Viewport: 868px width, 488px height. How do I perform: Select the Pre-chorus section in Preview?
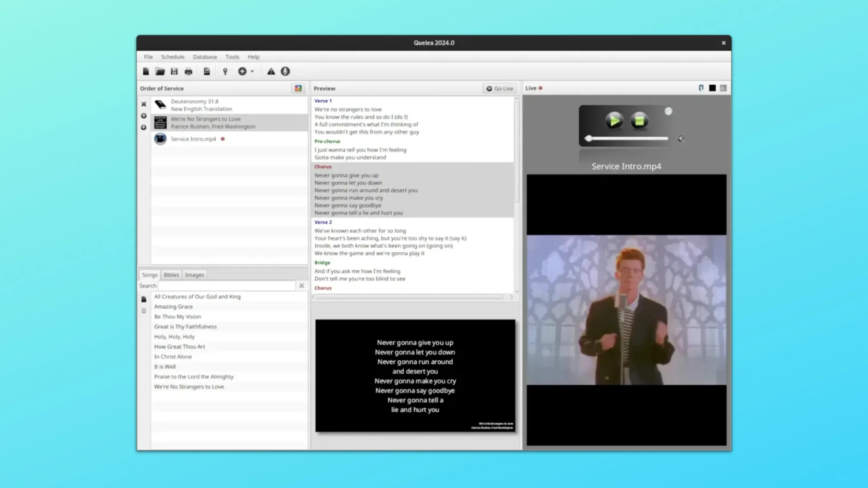(x=413, y=149)
